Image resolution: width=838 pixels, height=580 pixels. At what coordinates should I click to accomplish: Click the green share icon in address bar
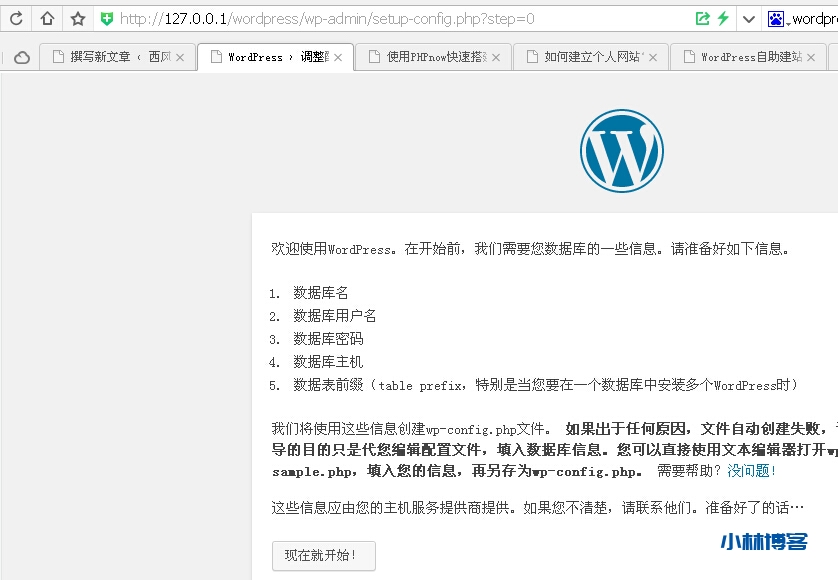(702, 19)
